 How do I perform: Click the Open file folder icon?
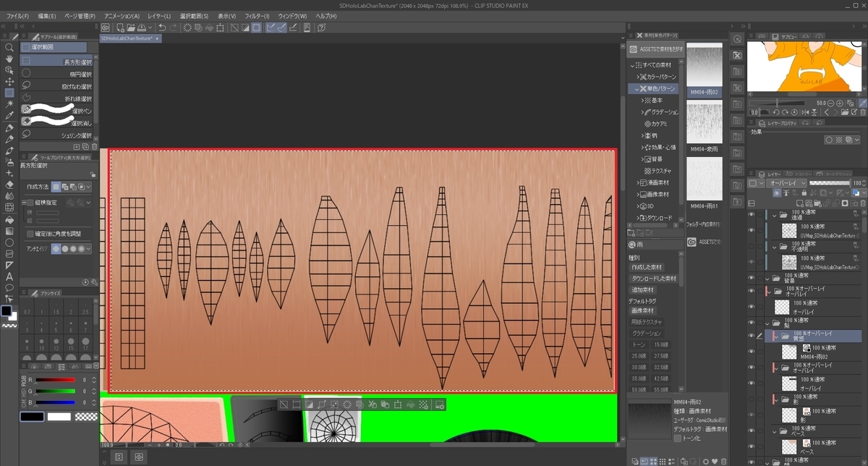[x=132, y=27]
